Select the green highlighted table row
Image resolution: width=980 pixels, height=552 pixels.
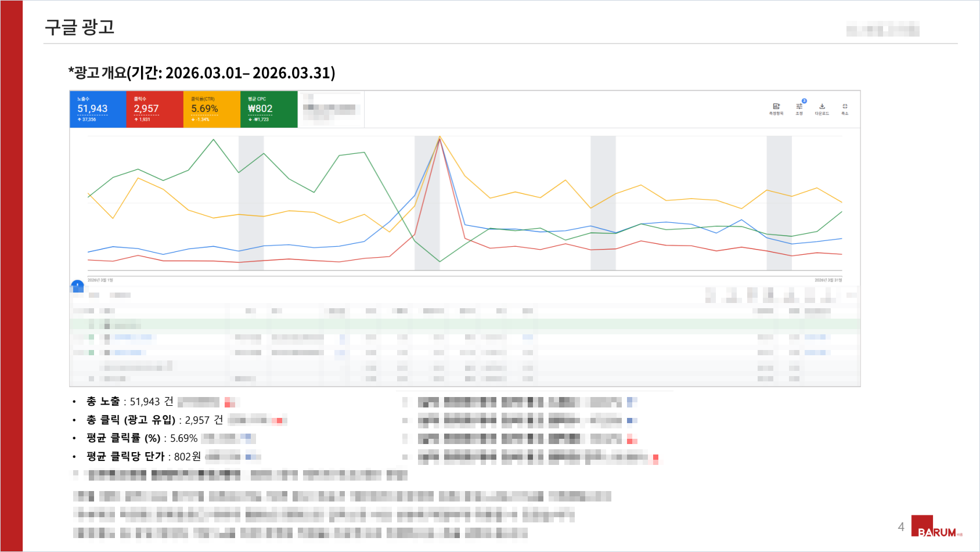pos(464,324)
